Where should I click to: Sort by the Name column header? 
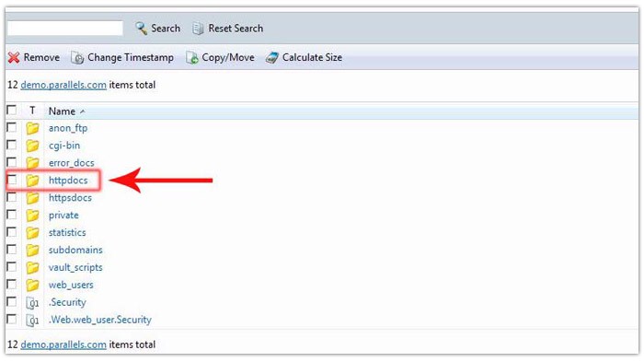tap(62, 111)
